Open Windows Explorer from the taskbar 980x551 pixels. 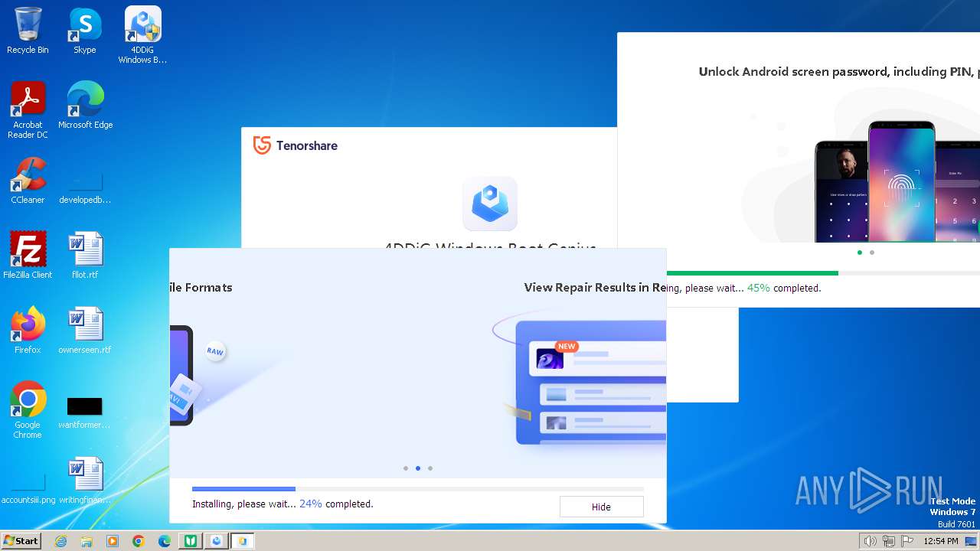point(87,541)
